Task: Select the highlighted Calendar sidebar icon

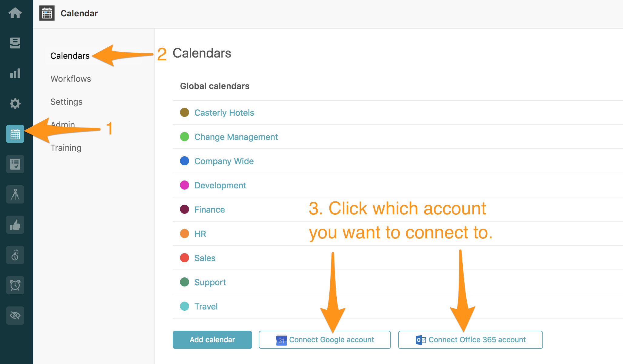Action: 15,134
